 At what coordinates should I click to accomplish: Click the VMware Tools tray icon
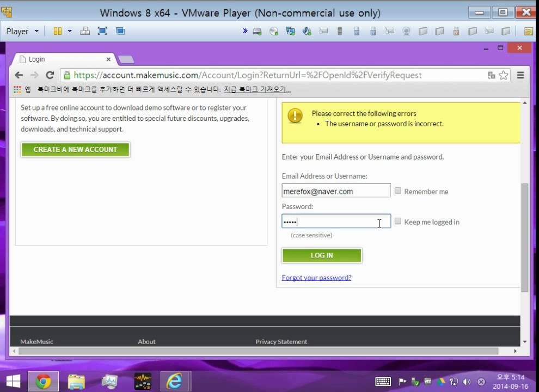click(427, 381)
